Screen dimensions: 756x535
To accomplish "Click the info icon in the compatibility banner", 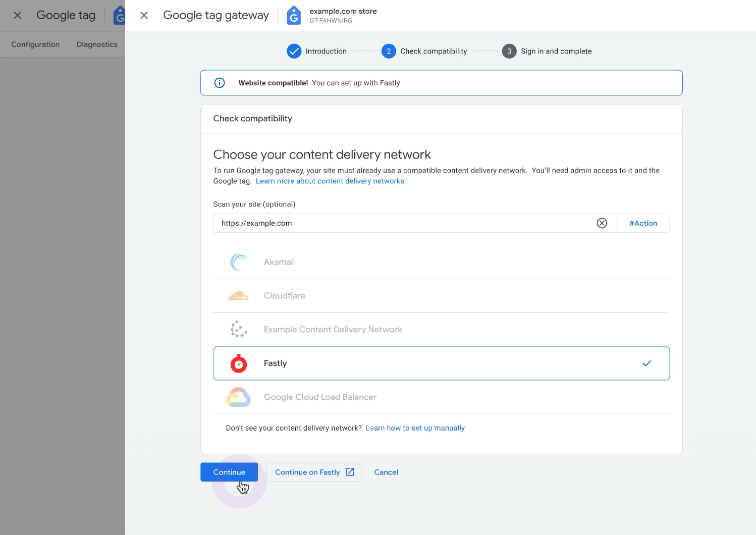I will pyautogui.click(x=219, y=82).
